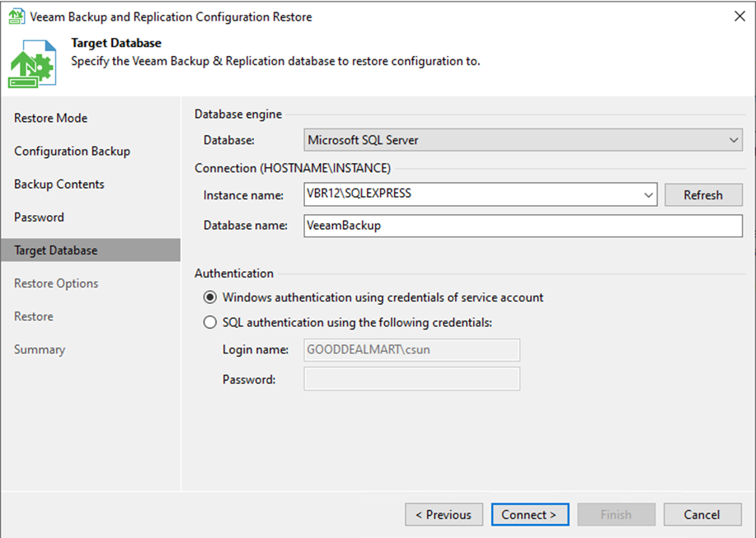Screen dimensions: 756x538
Task: Click the Refresh button
Action: pos(703,194)
